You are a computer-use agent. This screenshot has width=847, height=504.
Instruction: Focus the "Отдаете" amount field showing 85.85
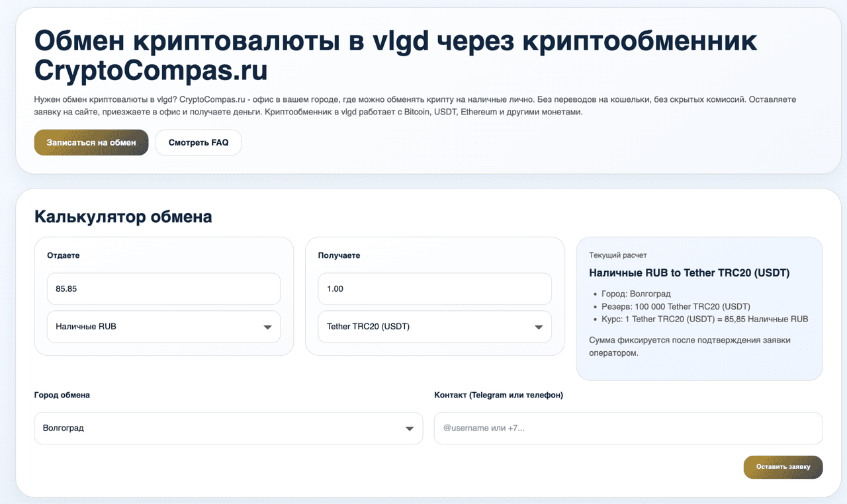pyautogui.click(x=164, y=289)
